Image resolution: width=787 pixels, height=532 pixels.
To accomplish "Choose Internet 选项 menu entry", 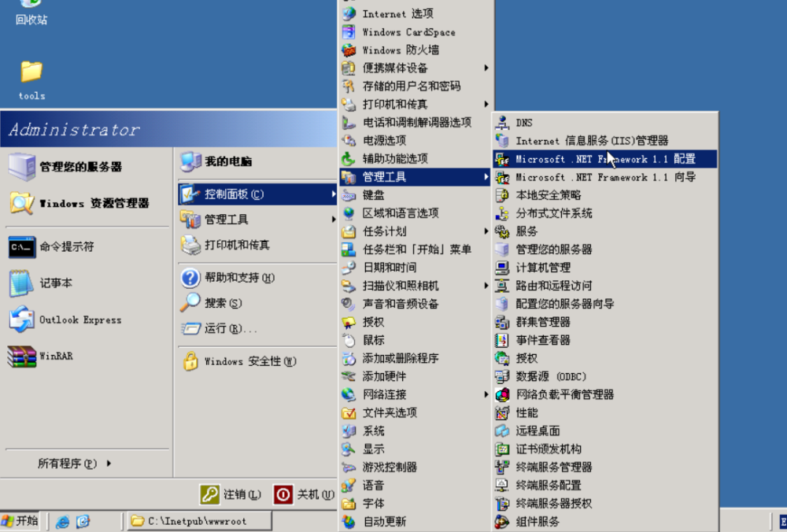I will [415, 13].
